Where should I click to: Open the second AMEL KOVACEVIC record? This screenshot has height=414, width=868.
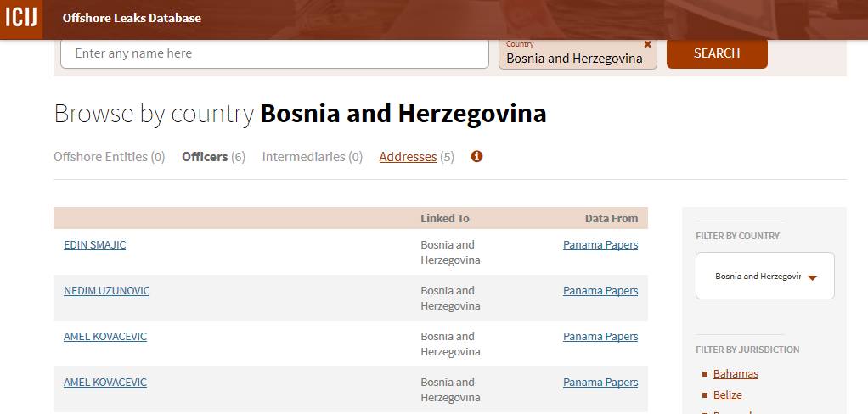pos(104,383)
